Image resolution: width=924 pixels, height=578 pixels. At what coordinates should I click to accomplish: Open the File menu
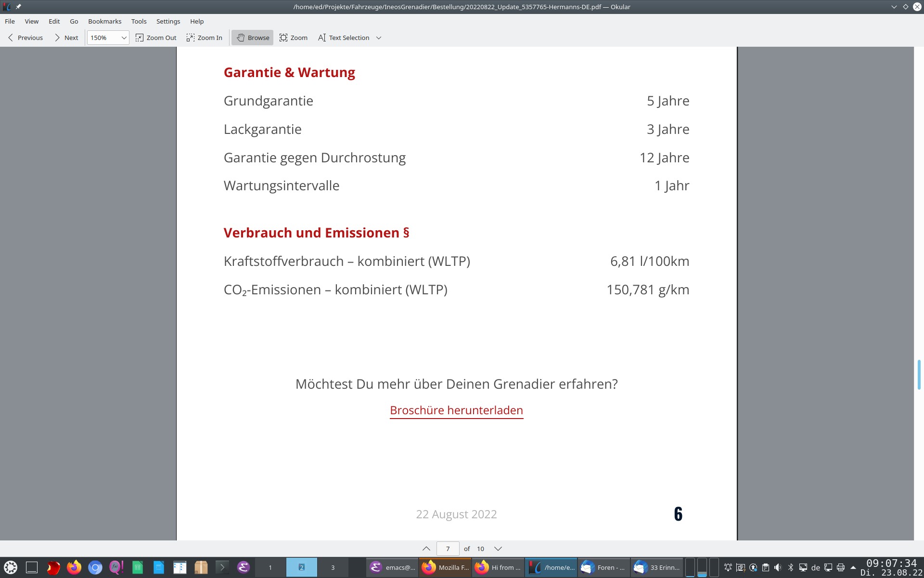[9, 21]
